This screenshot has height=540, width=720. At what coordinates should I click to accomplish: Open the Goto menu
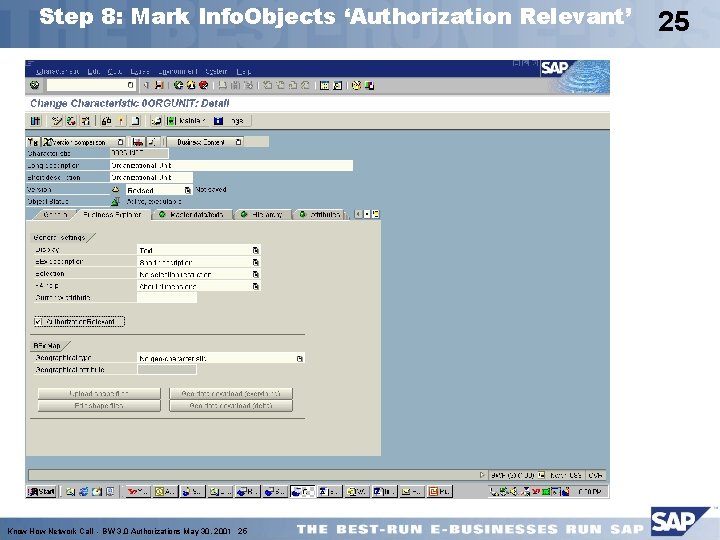115,72
